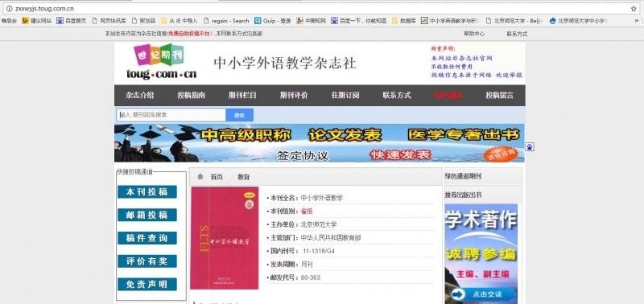Click the 世纪期刊 toug.com.cn logo
The image size is (644, 304).
(x=161, y=62)
